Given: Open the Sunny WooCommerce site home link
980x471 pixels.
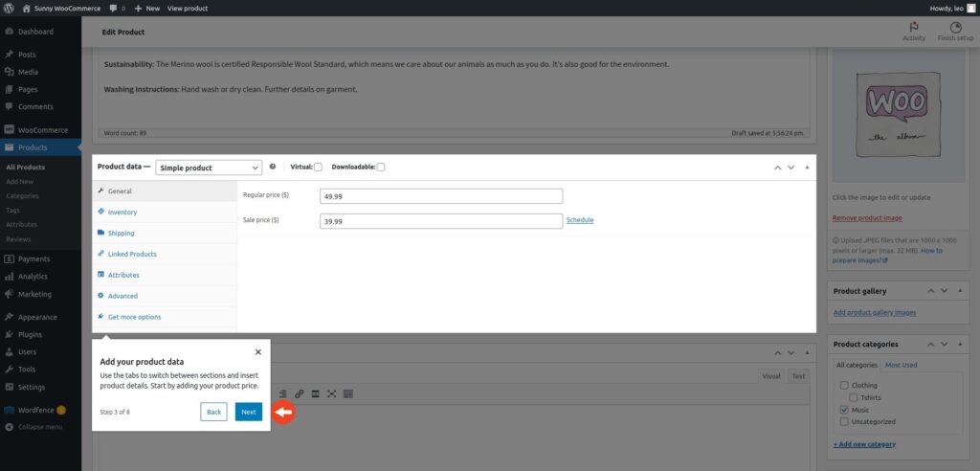Looking at the screenshot, I should [61, 8].
